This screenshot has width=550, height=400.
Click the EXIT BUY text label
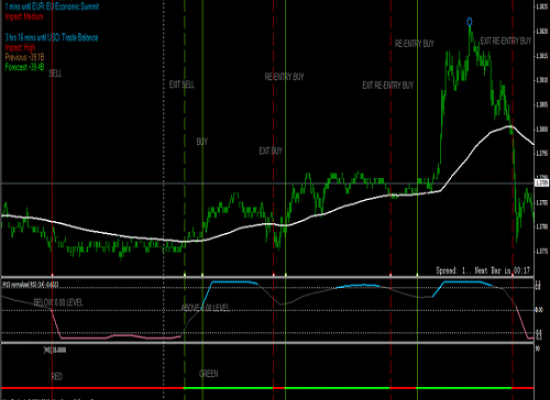pos(271,151)
